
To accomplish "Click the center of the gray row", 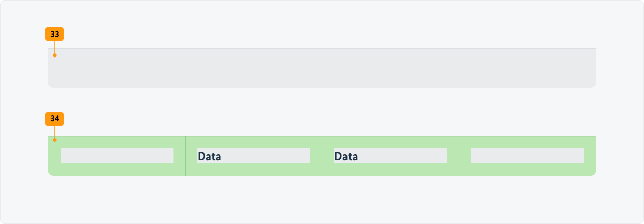I will tap(322, 68).
